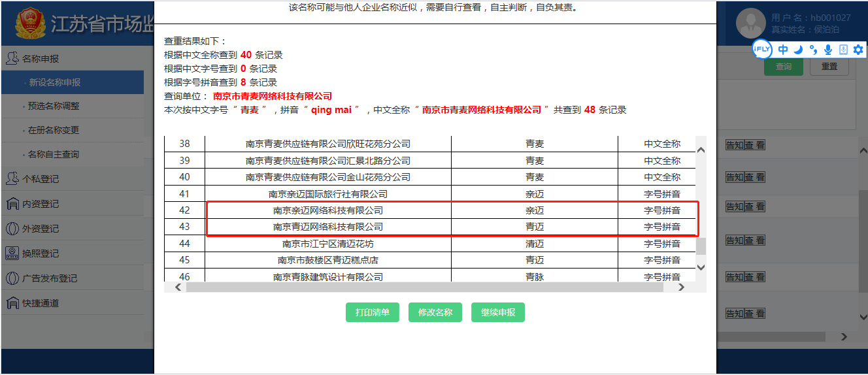Open iFLY settings gear

[x=858, y=50]
